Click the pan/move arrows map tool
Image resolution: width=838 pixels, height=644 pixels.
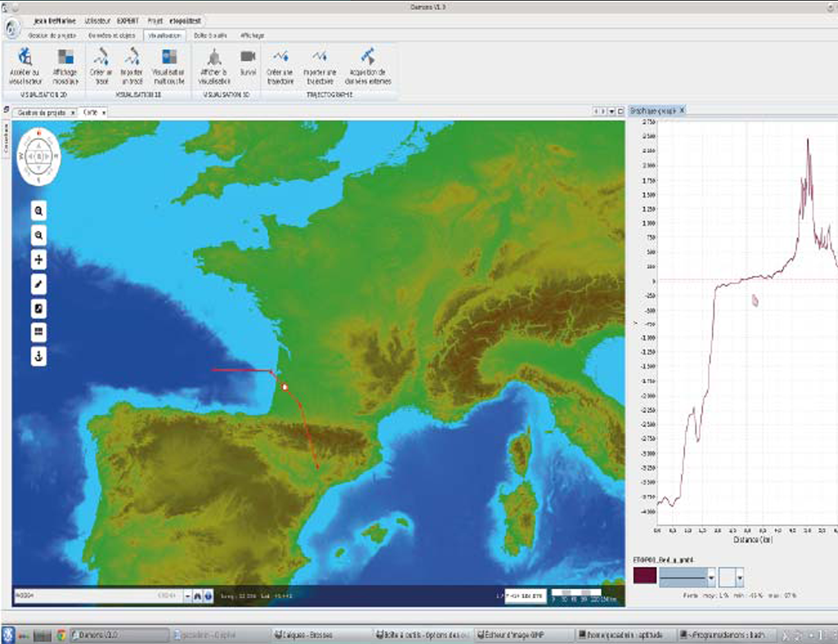click(38, 259)
